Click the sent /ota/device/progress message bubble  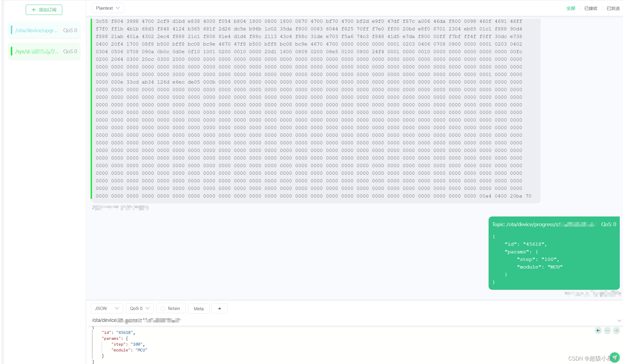(554, 253)
